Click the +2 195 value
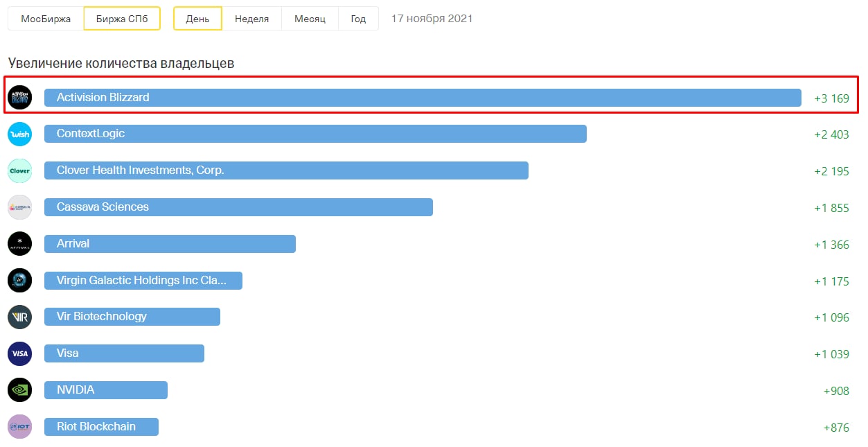The width and height of the screenshot is (868, 447). pyautogui.click(x=831, y=171)
